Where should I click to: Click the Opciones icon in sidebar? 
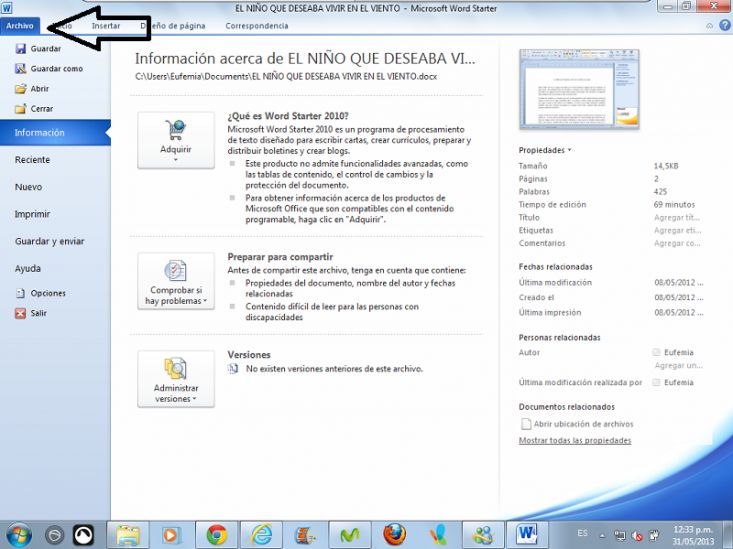pyautogui.click(x=21, y=293)
